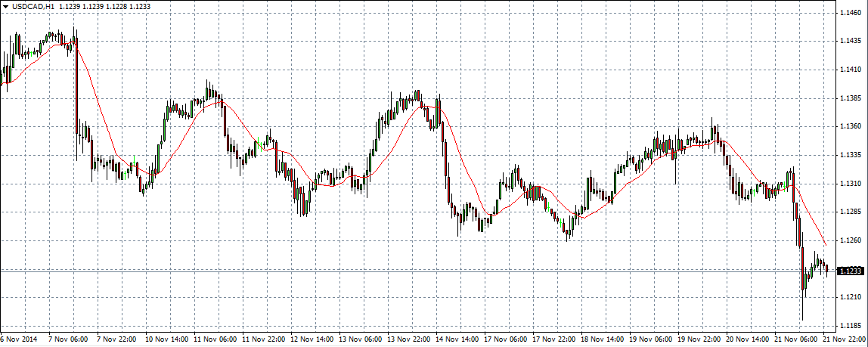This screenshot has height=347, width=868.
Task: Select the 1.1285 price axis label
Action: tap(849, 212)
